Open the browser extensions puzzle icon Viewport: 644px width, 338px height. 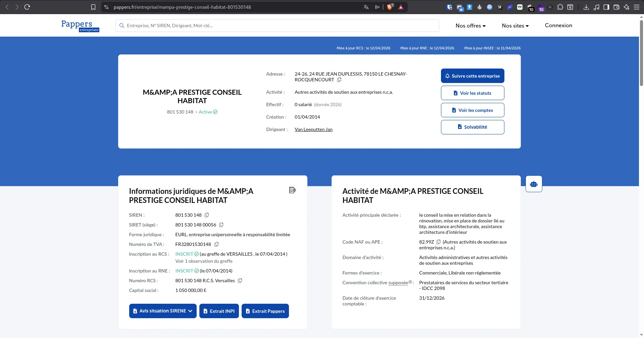tap(560, 7)
